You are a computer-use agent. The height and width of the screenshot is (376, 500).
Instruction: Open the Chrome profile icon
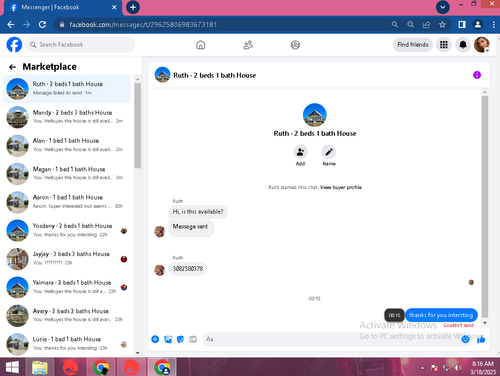click(x=477, y=24)
